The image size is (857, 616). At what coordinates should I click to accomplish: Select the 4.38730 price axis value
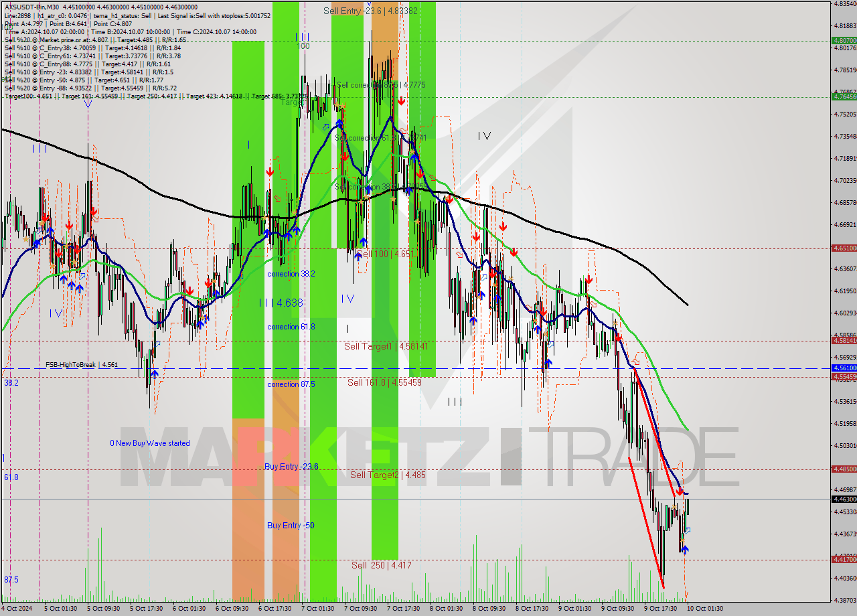pos(846,600)
